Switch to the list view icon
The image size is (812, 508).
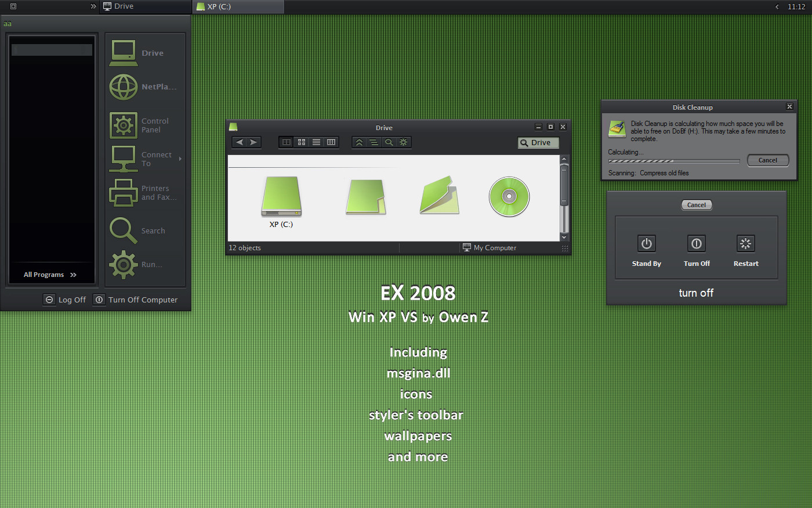316,142
